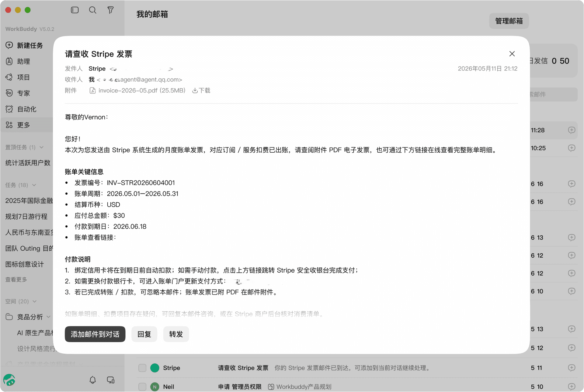The width and height of the screenshot is (584, 392).
Task: Open the 自动化 automation section
Action: point(27,109)
